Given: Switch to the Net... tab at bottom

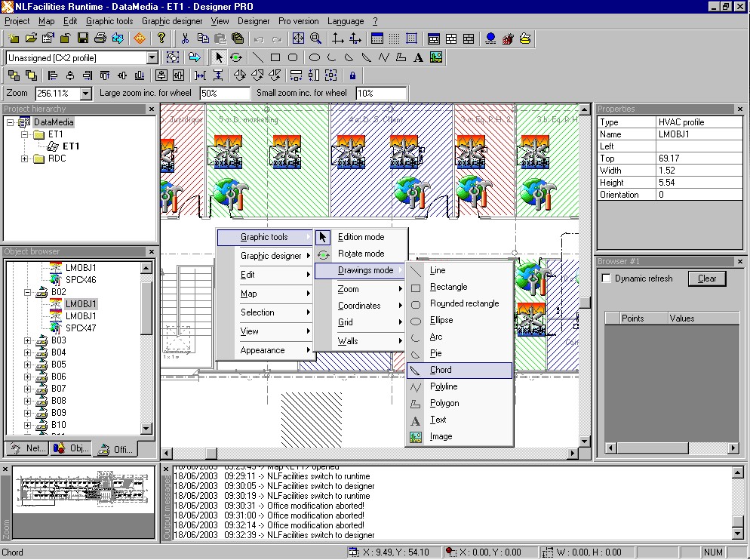Looking at the screenshot, I should point(27,448).
